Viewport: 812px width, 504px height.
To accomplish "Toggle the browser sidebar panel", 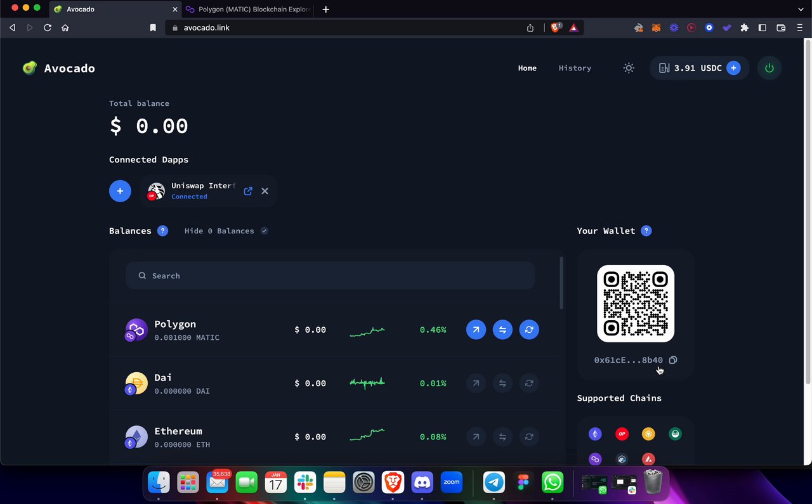I will [x=763, y=28].
